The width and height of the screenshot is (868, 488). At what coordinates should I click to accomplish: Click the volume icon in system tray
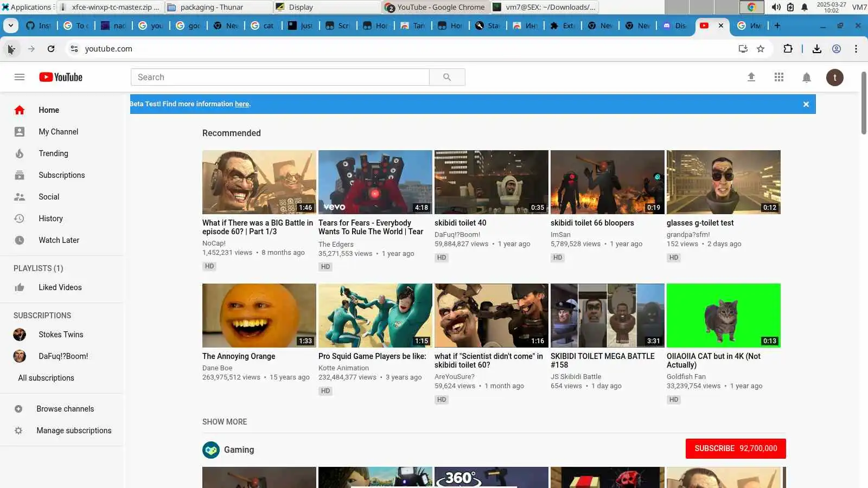[x=776, y=7]
